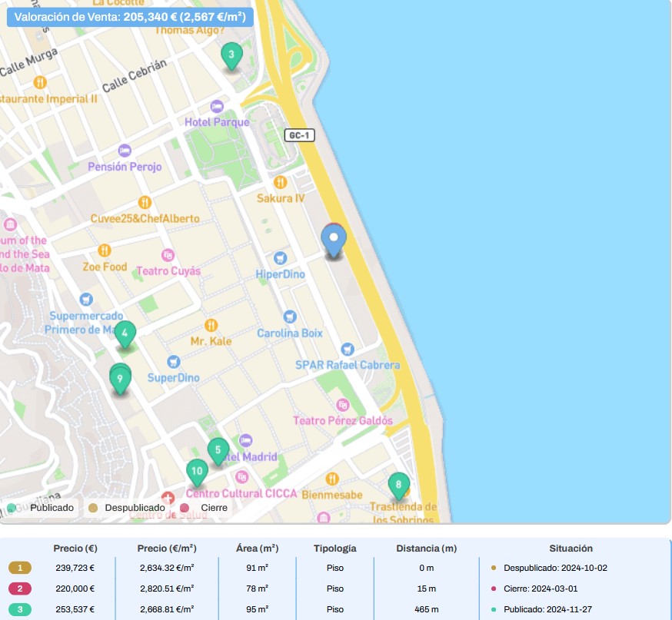Click the Distancia (m) column header

(x=427, y=549)
